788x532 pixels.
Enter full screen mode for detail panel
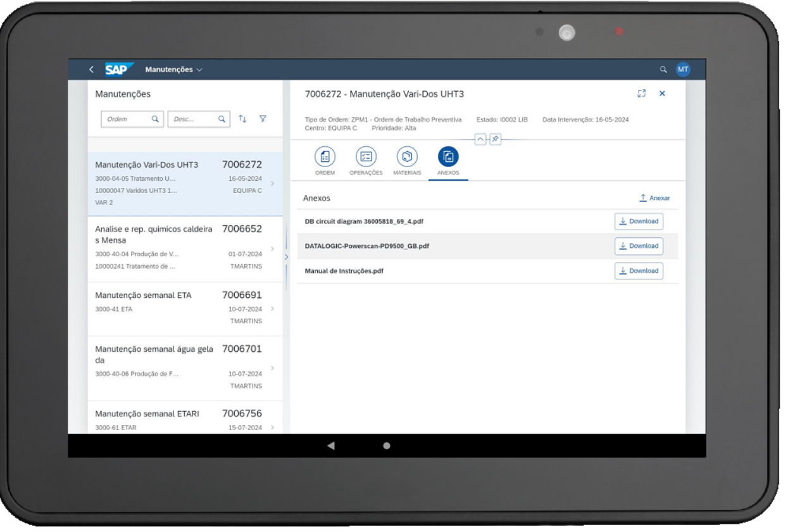[x=641, y=94]
